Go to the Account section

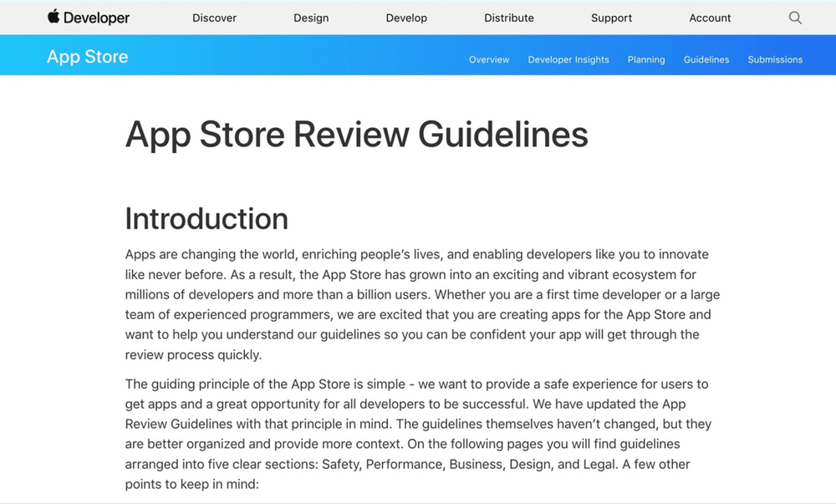[710, 18]
